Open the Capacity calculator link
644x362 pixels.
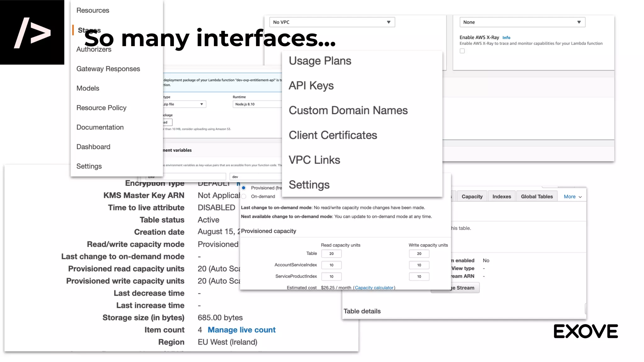point(374,288)
